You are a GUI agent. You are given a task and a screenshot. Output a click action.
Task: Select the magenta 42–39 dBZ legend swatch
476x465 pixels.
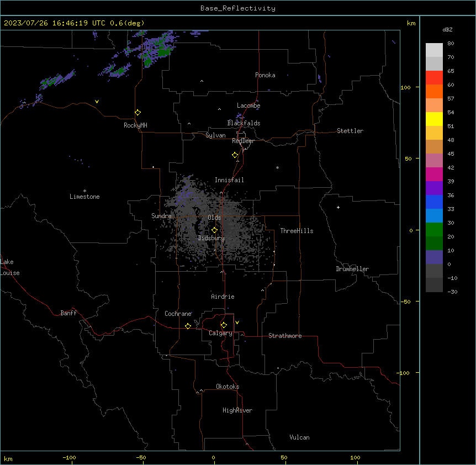[434, 174]
